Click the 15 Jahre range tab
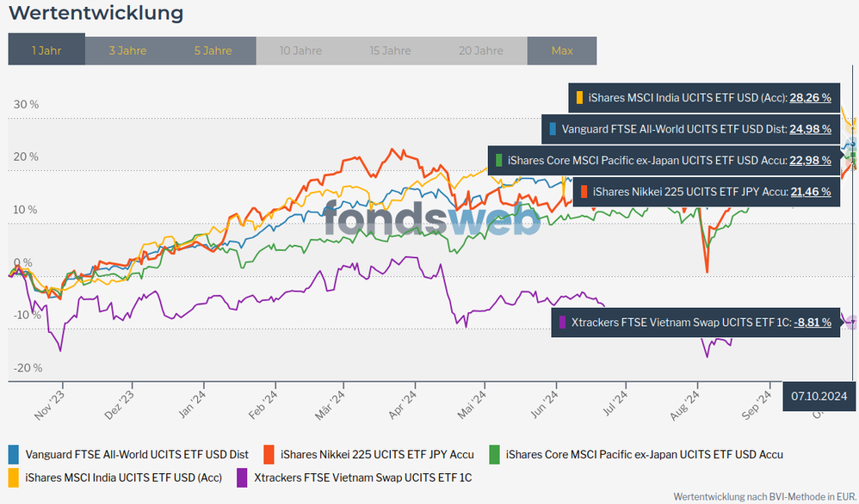 coord(390,51)
